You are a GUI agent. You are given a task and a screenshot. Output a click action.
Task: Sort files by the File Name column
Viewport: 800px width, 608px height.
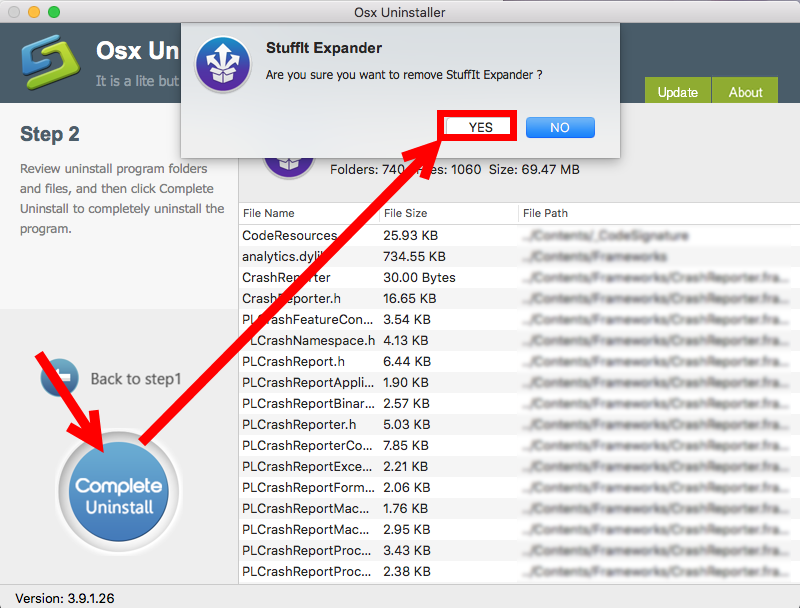pos(270,213)
